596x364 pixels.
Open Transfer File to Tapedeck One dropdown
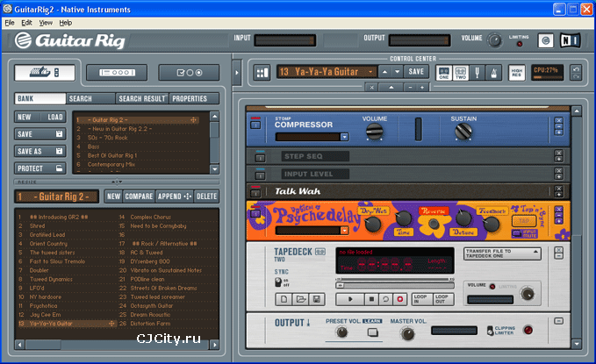502,253
